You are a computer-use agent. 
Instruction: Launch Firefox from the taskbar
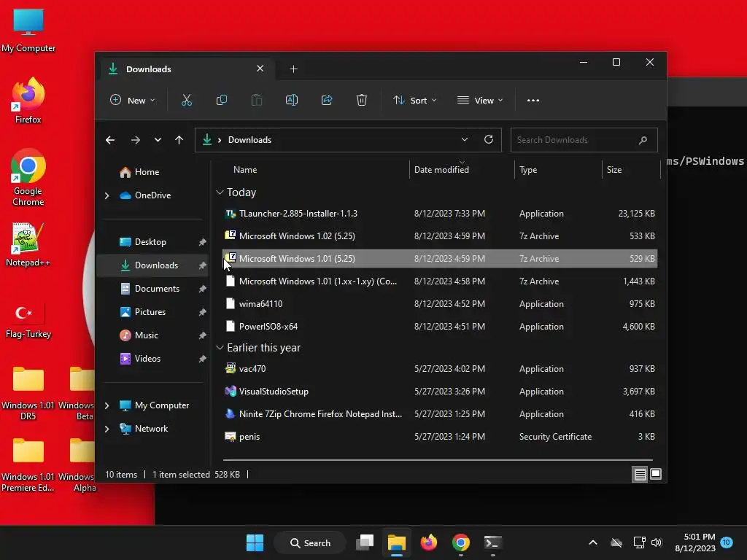(429, 542)
